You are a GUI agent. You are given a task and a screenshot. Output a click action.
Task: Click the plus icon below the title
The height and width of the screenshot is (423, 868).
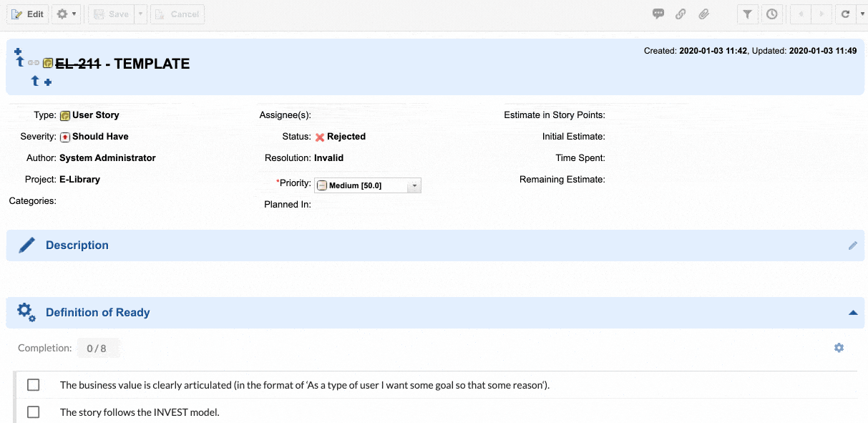pyautogui.click(x=48, y=82)
